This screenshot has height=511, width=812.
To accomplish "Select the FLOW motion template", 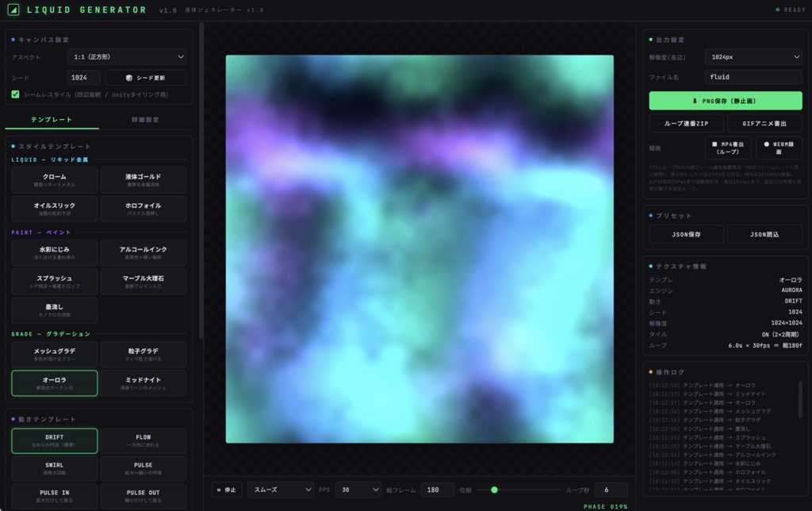I will pyautogui.click(x=143, y=440).
